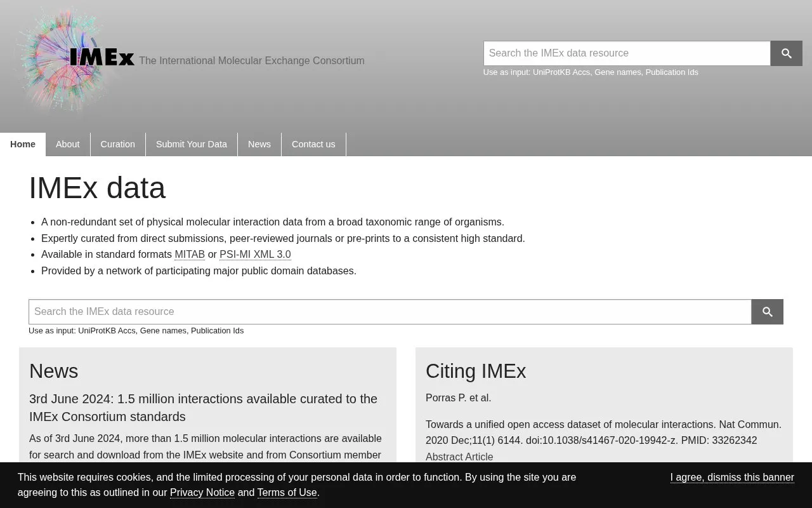Open the Home tab
Image resolution: width=812 pixels, height=508 pixels.
point(23,144)
